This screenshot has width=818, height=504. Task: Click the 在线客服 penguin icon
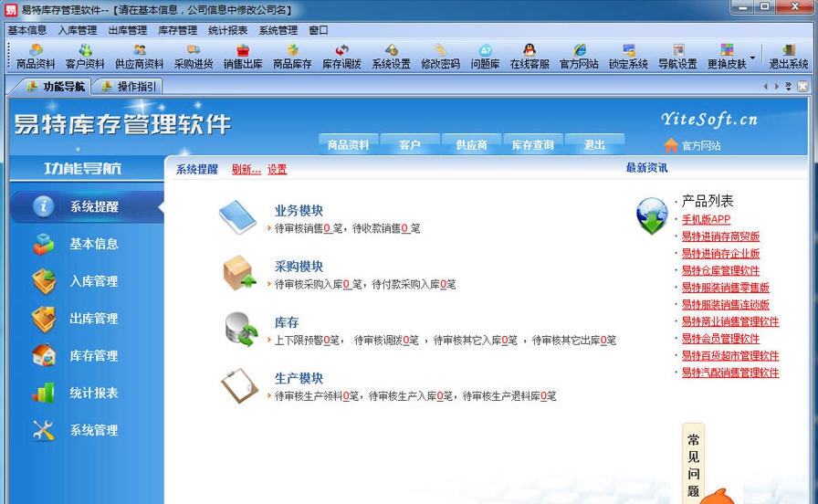530,50
